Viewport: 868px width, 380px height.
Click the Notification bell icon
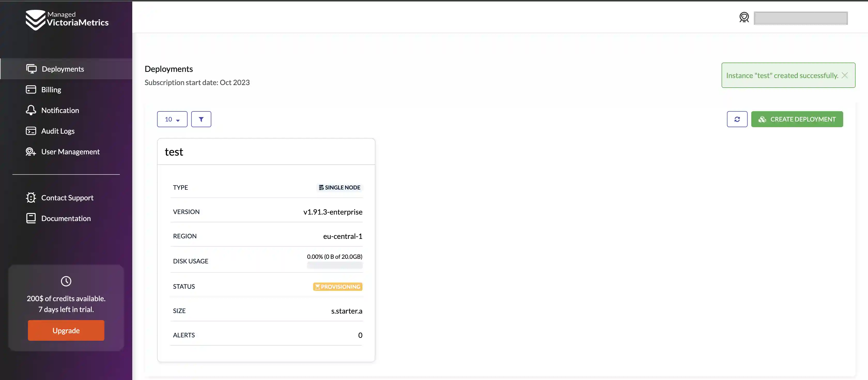pyautogui.click(x=30, y=110)
